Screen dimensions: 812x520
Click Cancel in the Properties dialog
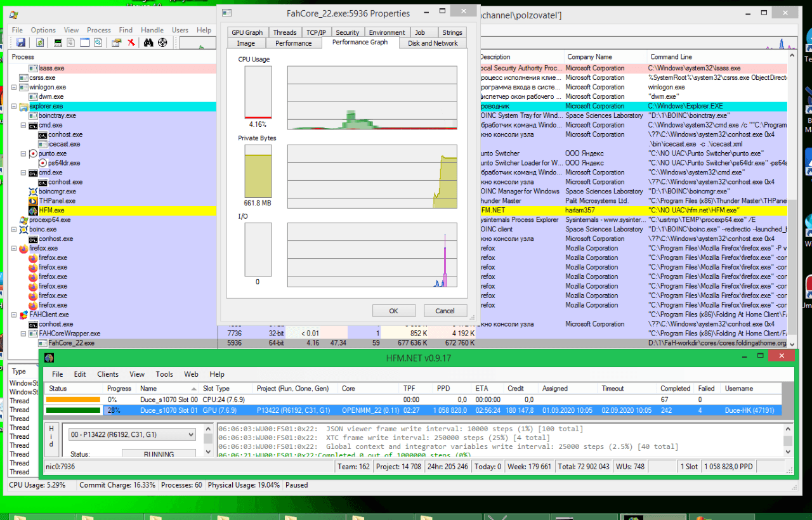point(445,311)
